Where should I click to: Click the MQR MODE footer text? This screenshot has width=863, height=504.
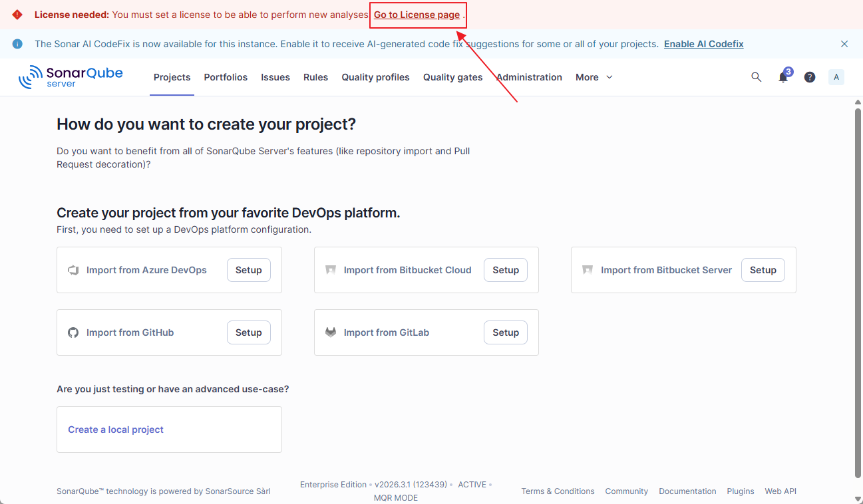pos(396,498)
